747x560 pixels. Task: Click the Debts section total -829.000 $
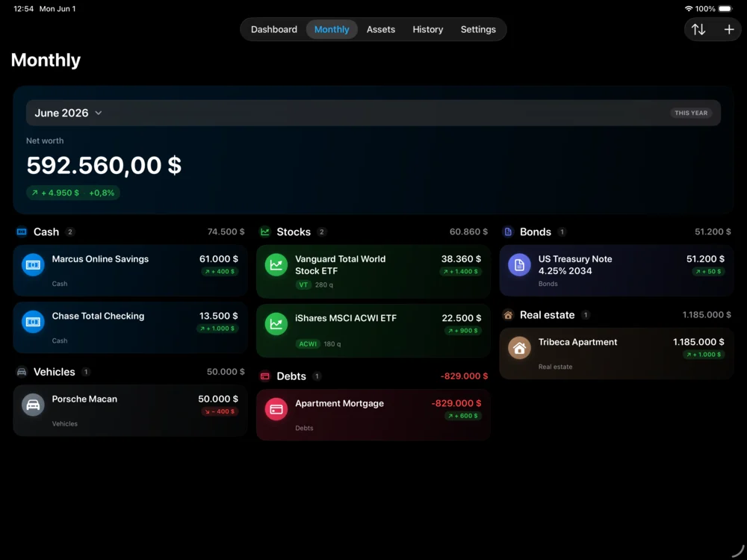coord(464,376)
